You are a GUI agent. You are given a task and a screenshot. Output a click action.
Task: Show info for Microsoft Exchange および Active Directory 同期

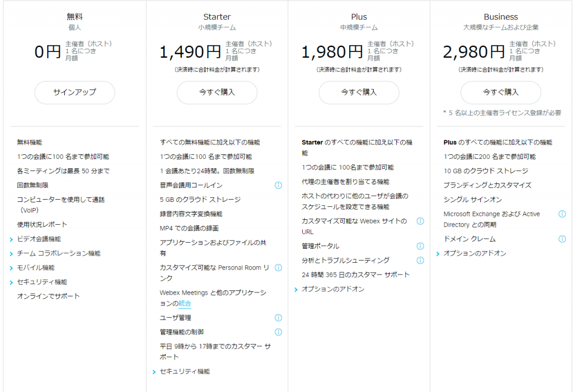pos(562,214)
